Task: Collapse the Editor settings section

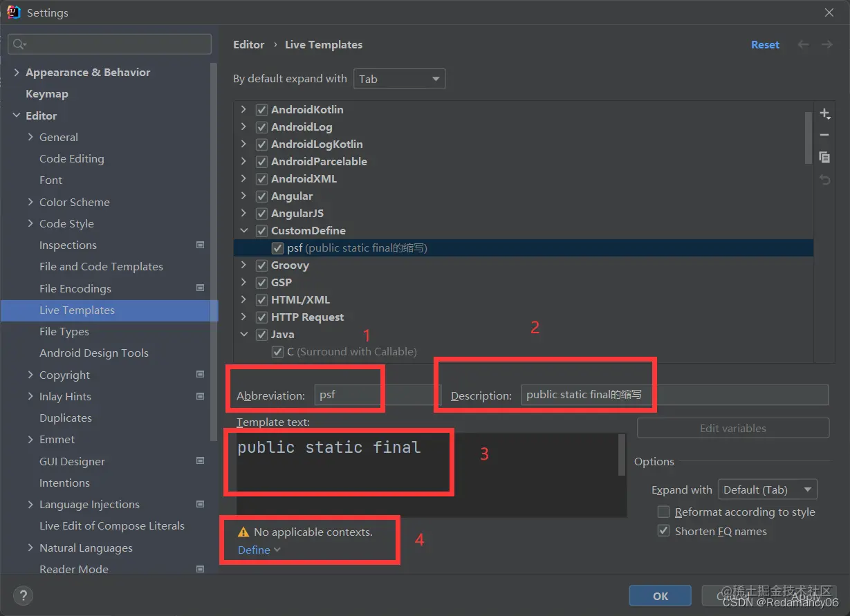Action: (17, 115)
